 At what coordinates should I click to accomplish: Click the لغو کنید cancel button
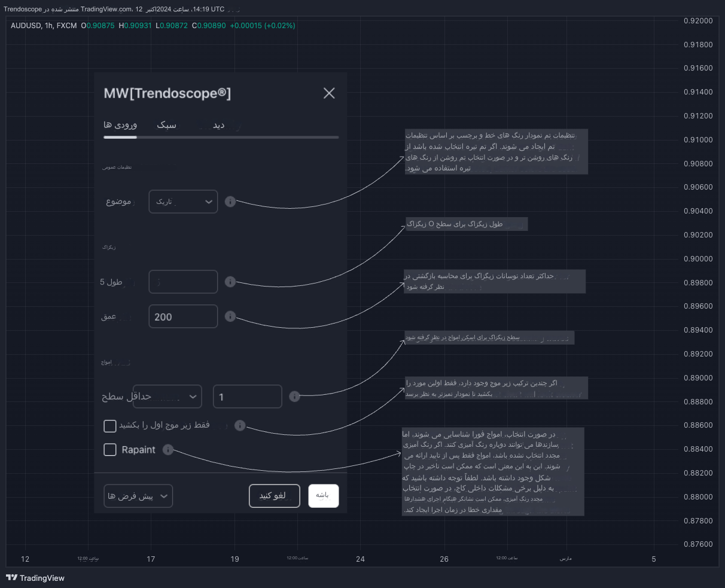275,496
